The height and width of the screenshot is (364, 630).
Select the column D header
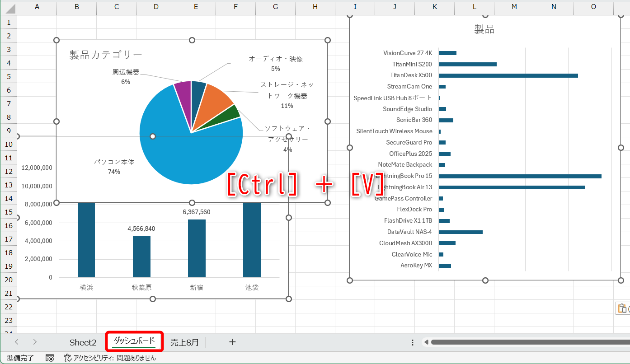pyautogui.click(x=156, y=7)
